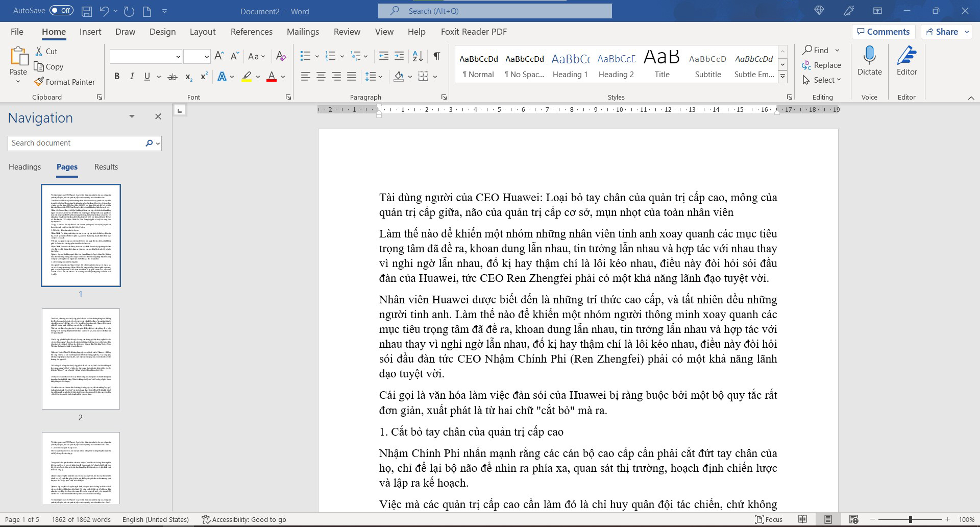980x527 pixels.
Task: Click the zoom slider handle
Action: point(910,519)
